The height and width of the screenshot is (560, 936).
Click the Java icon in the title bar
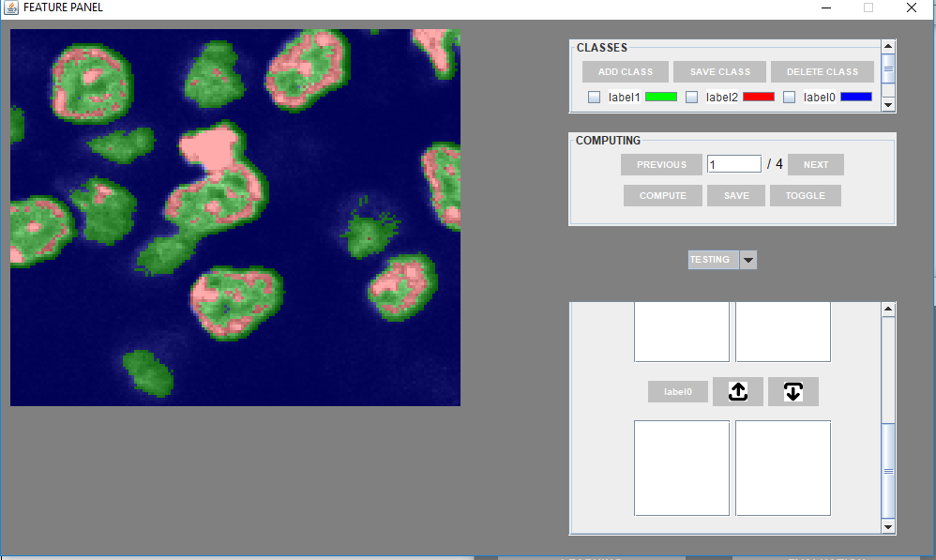(10, 8)
